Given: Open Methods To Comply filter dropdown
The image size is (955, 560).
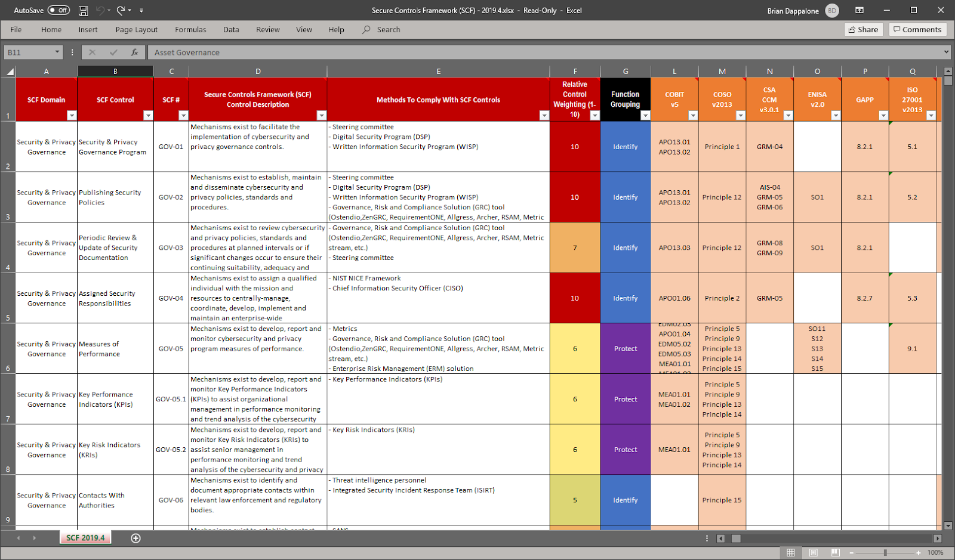Looking at the screenshot, I should [x=544, y=116].
